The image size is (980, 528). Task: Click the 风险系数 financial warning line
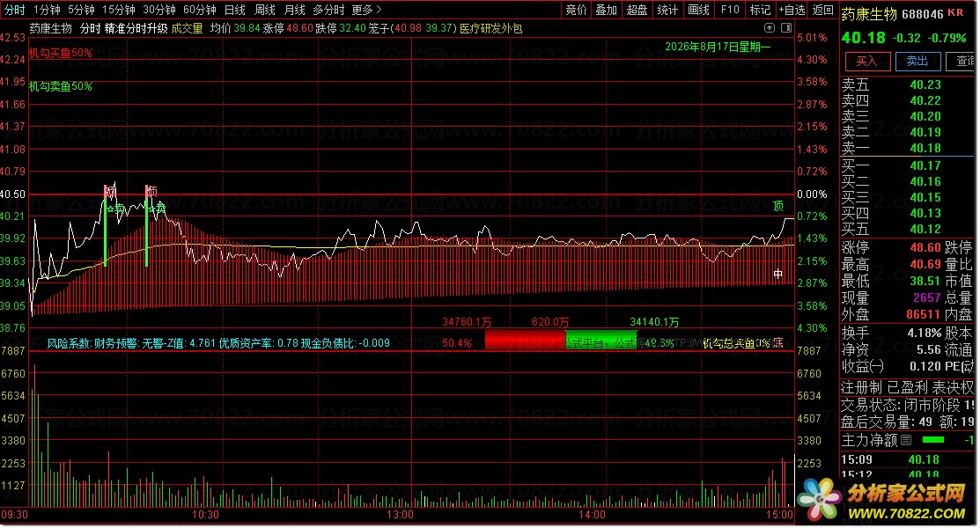(x=218, y=343)
